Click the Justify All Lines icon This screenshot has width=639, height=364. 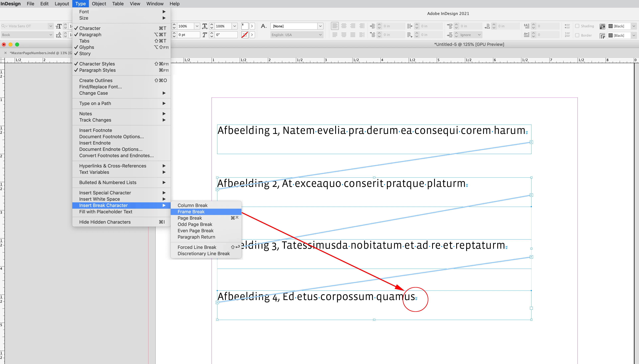click(x=353, y=35)
